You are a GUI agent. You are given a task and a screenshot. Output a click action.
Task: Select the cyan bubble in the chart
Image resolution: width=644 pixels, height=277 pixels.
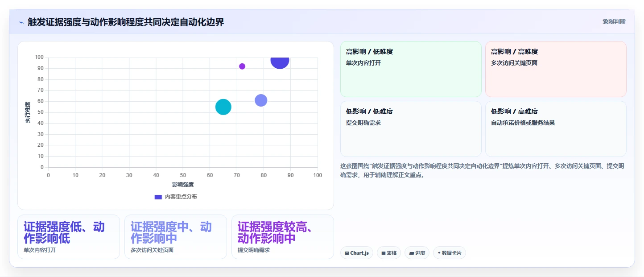[x=223, y=107]
